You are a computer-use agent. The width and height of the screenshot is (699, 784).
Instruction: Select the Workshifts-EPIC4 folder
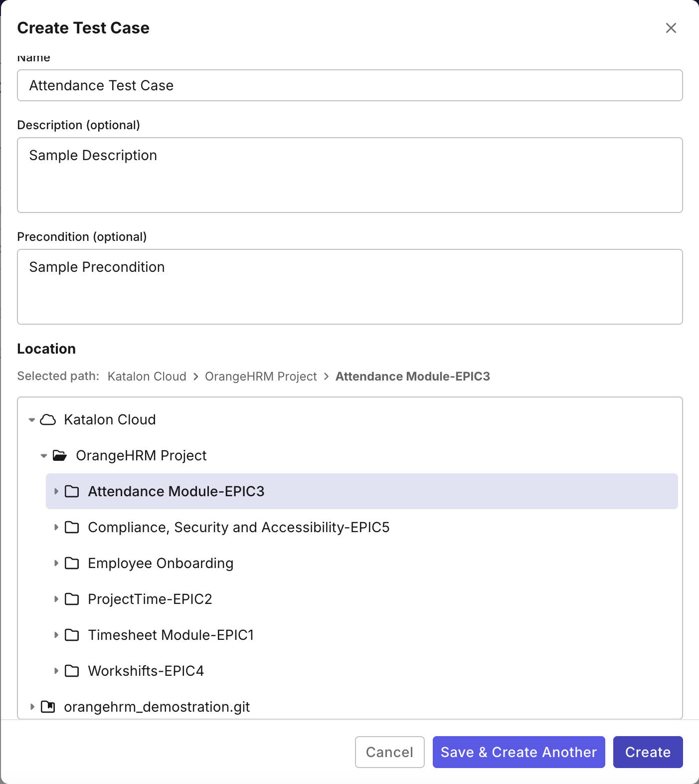[x=146, y=671]
